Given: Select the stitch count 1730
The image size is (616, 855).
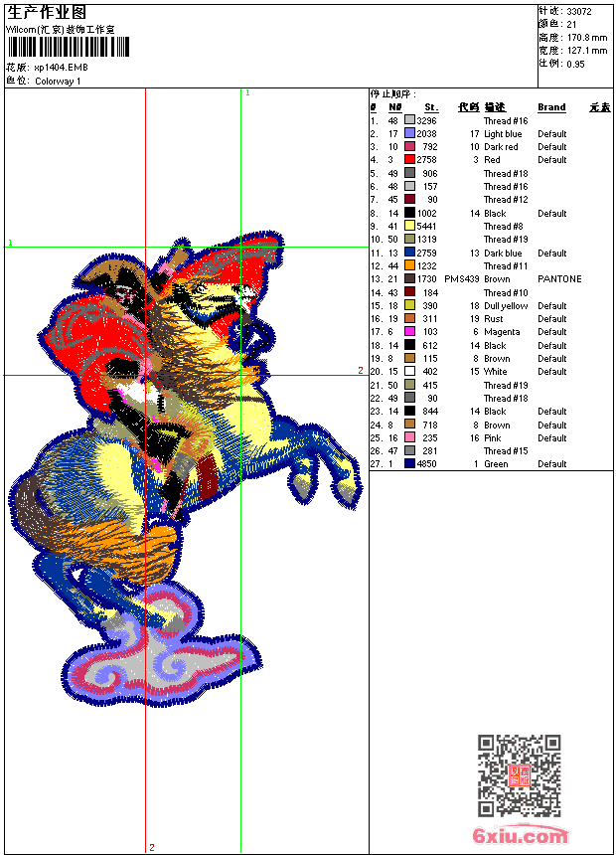Looking at the screenshot, I should (427, 279).
